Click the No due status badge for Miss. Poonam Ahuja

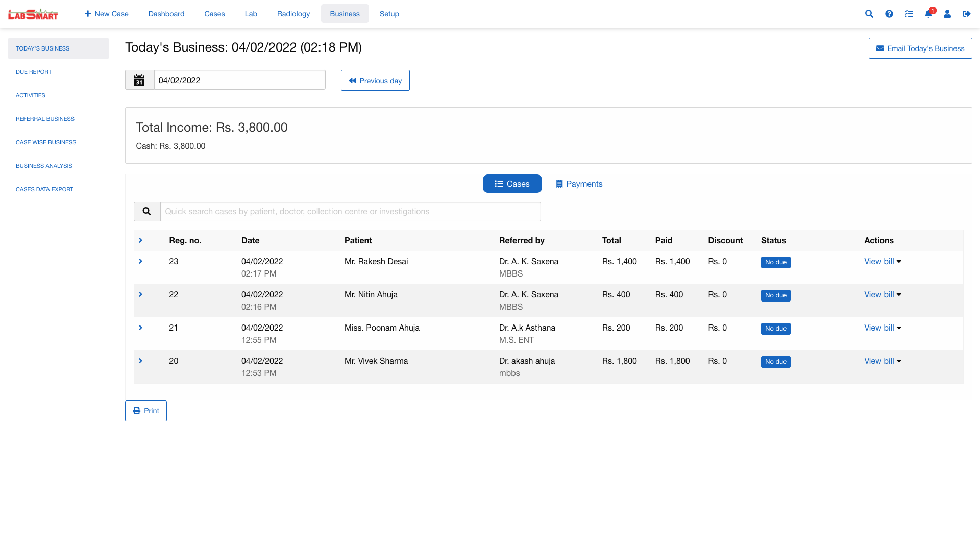(775, 329)
